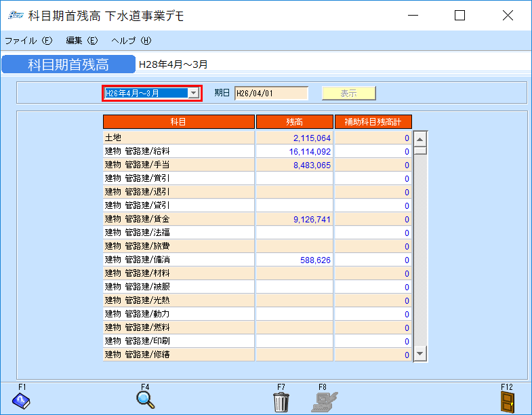The width and height of the screenshot is (532, 415).
Task: Click balance value 588,626
Action: coord(315,260)
